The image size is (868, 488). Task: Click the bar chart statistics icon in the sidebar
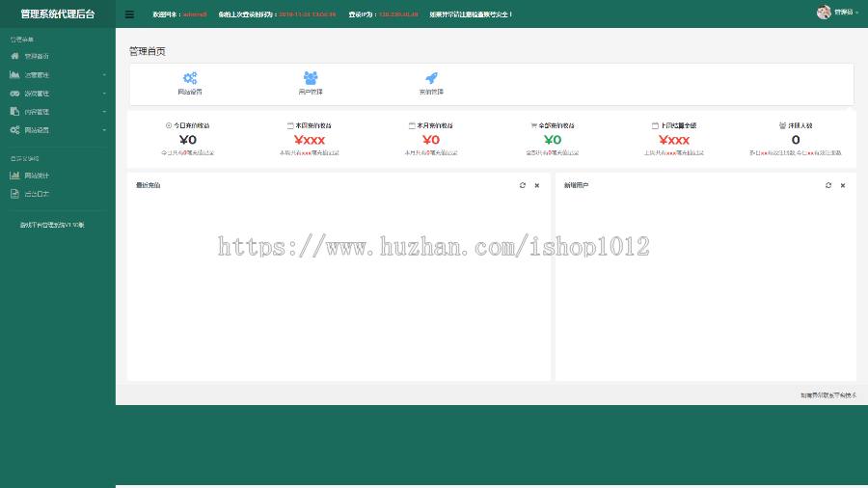tap(14, 176)
